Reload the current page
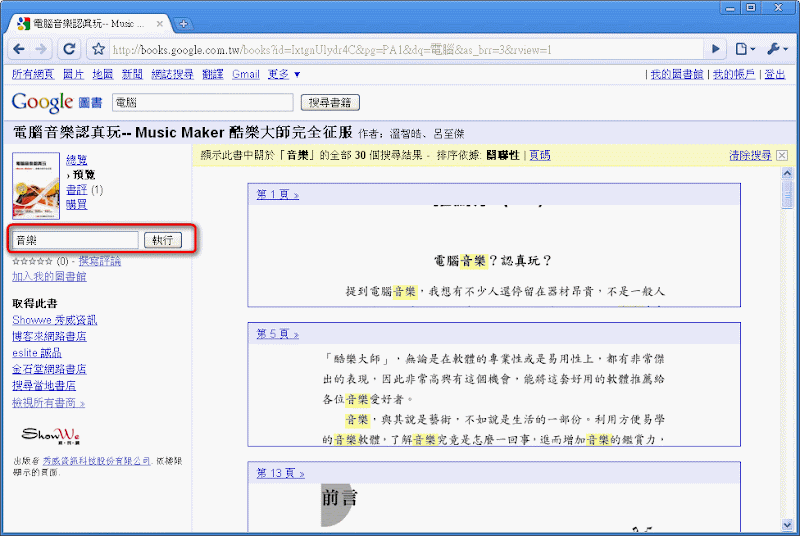The image size is (800, 536). [x=69, y=48]
